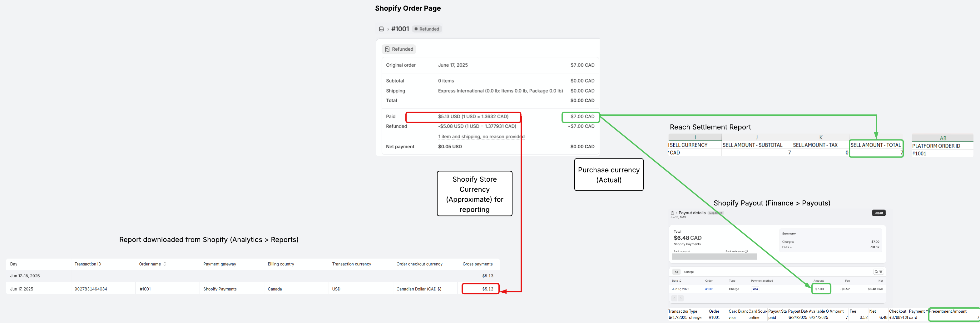
Task: Click the #1001 order page title
Action: click(x=400, y=29)
